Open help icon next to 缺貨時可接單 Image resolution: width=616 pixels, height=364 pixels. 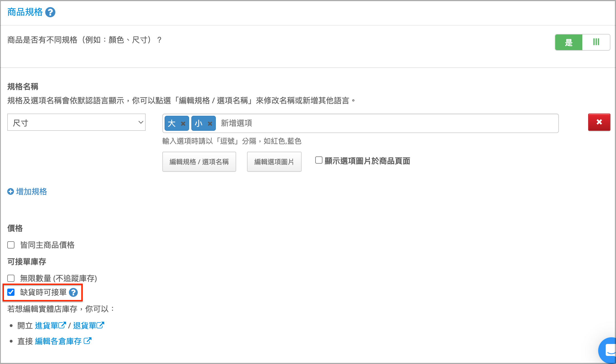pyautogui.click(x=73, y=292)
